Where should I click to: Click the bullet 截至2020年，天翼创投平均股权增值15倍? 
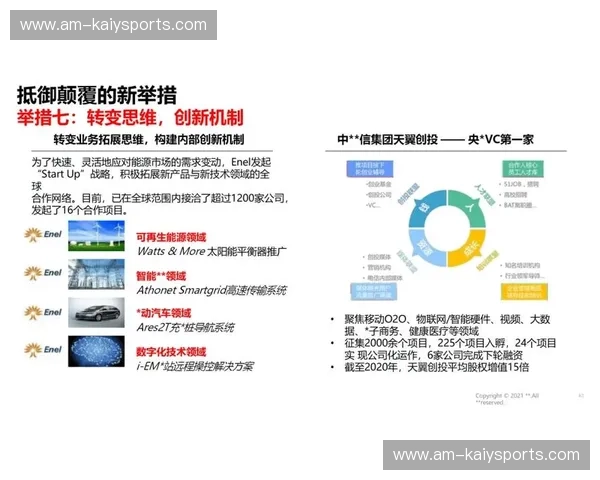[437, 367]
